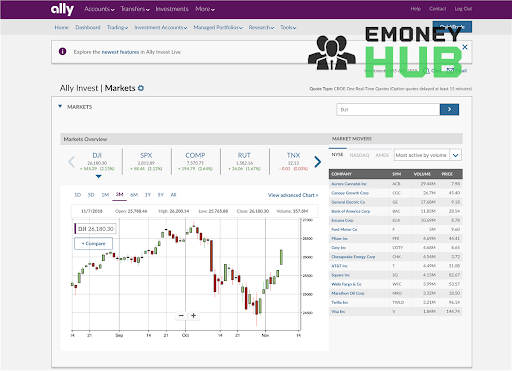The width and height of the screenshot is (512, 371).
Task: Click the symbol search arrow button
Action: click(x=449, y=109)
